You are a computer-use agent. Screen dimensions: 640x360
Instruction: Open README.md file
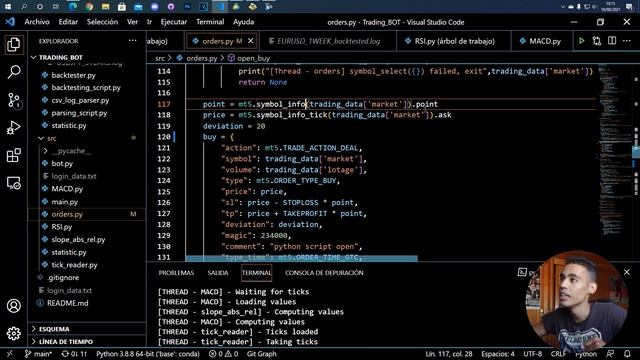click(x=67, y=303)
